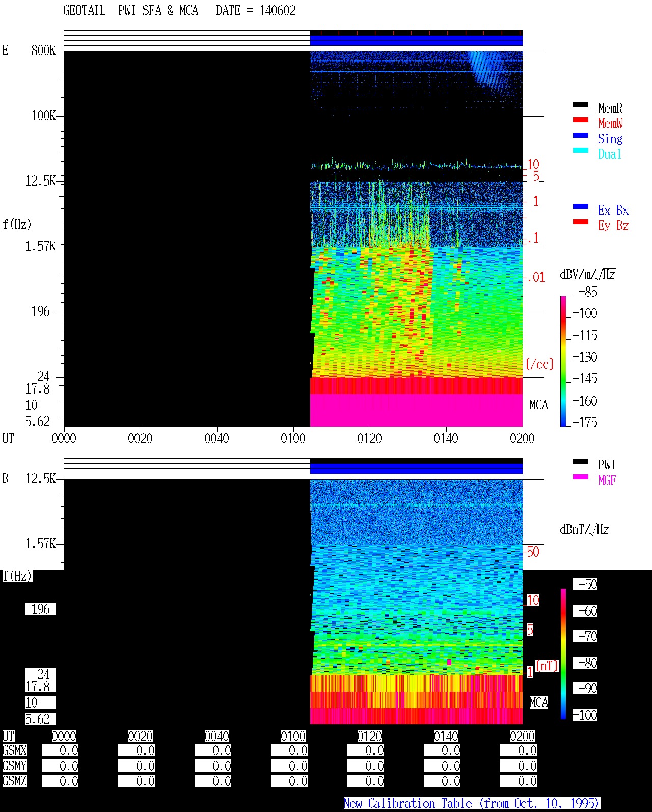The width and height of the screenshot is (652, 812).
Task: Click the 196 label on E panel
Action: [x=41, y=311]
